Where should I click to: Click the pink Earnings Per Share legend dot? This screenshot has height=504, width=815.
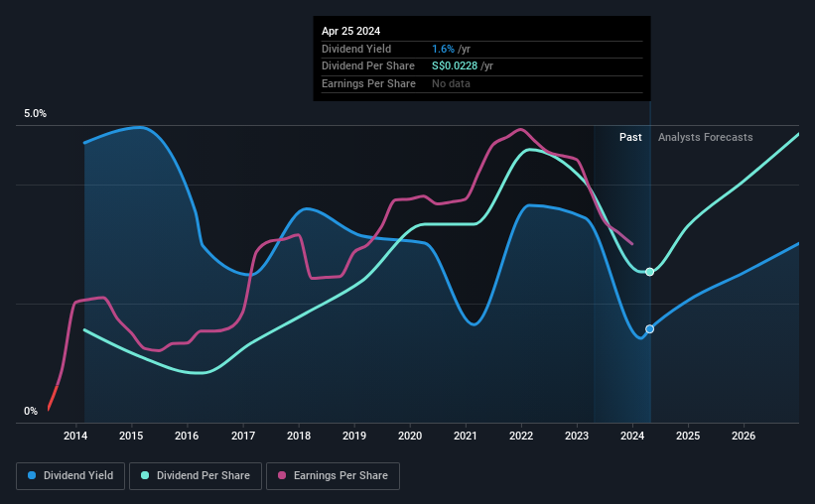[x=282, y=475]
